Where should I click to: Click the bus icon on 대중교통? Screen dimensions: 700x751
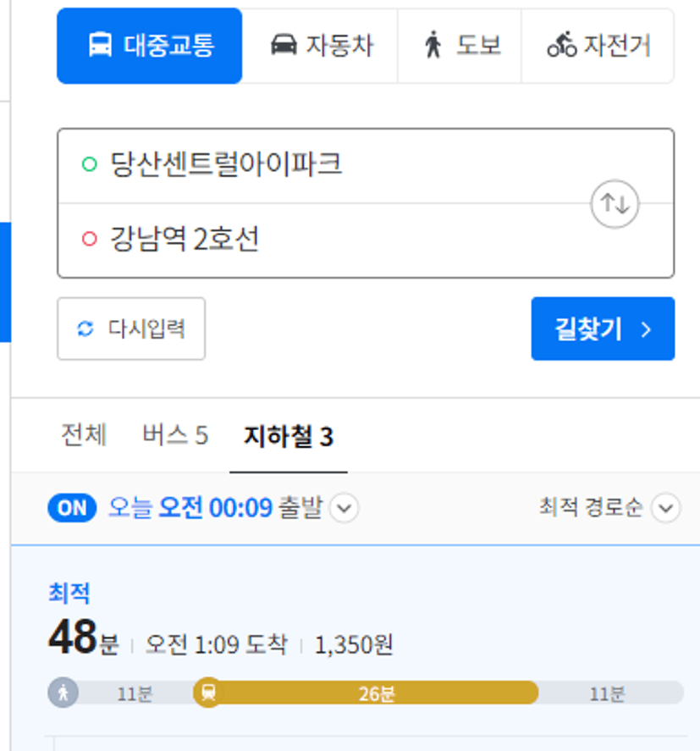[100, 45]
